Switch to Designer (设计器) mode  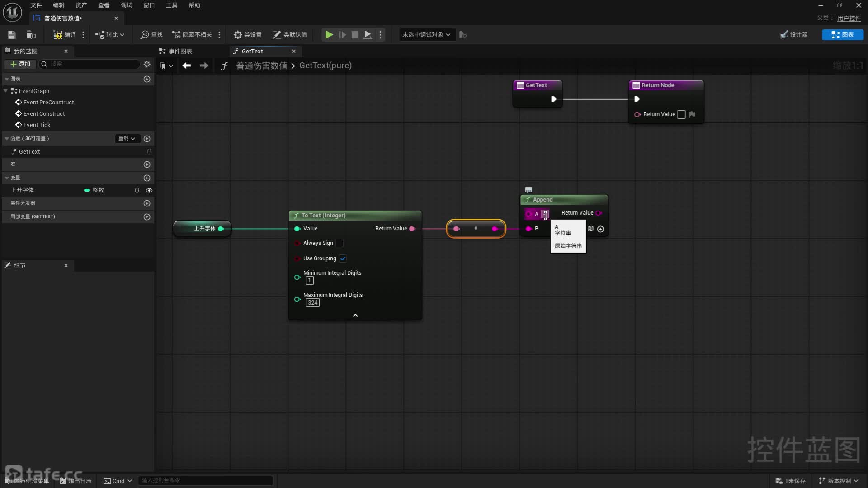click(x=794, y=35)
